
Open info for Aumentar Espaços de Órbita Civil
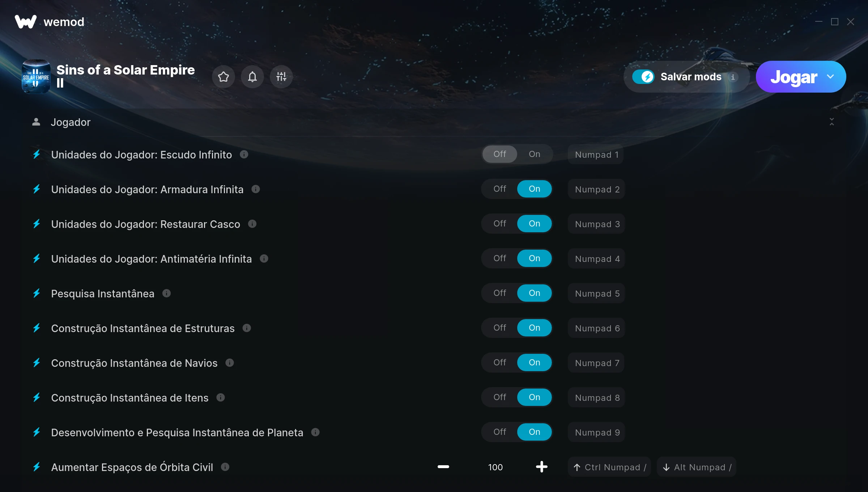tap(225, 467)
